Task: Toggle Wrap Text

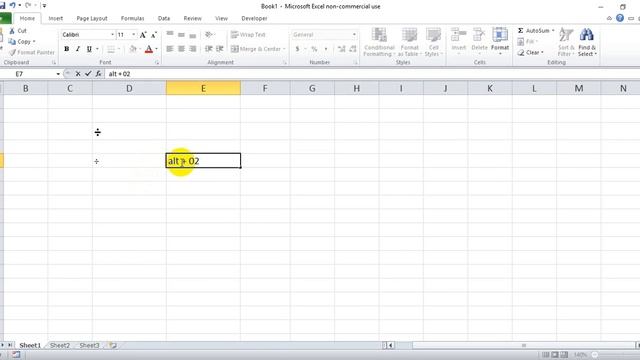Action: coord(248,35)
